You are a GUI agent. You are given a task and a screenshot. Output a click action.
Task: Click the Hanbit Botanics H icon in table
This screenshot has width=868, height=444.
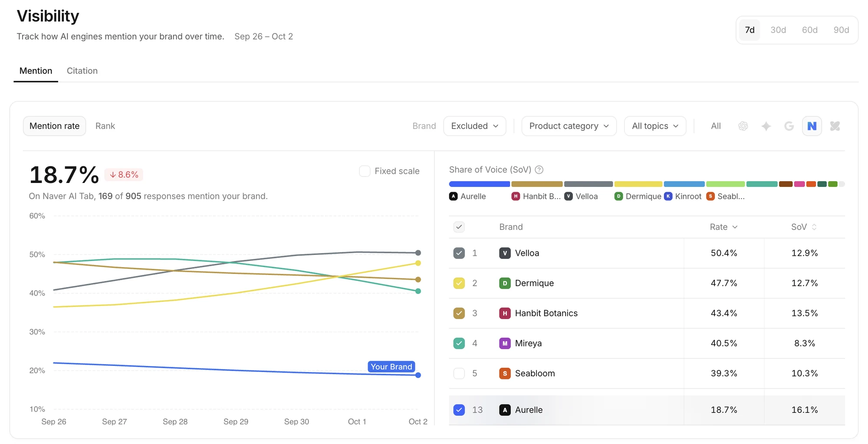505,313
